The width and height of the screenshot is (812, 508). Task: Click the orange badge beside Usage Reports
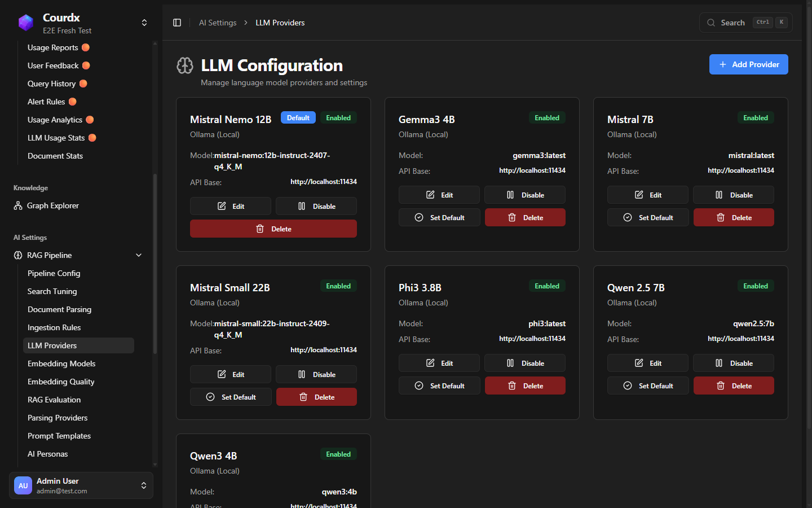click(x=86, y=47)
